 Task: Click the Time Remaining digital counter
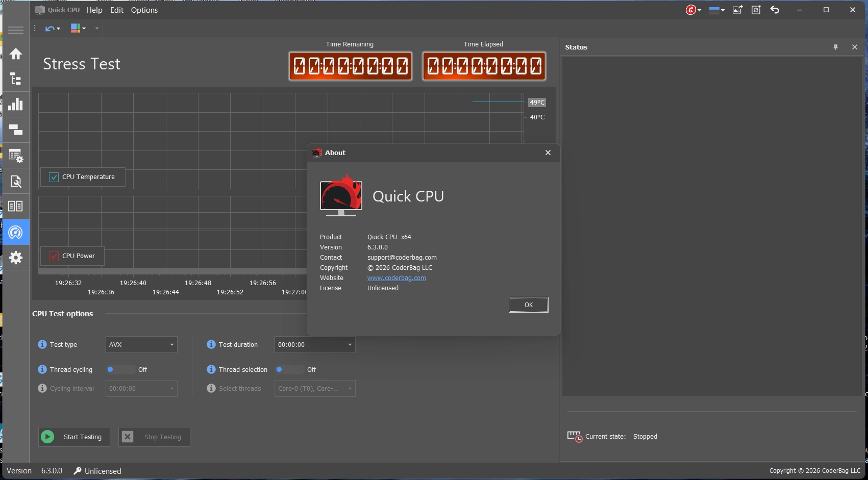(x=351, y=66)
